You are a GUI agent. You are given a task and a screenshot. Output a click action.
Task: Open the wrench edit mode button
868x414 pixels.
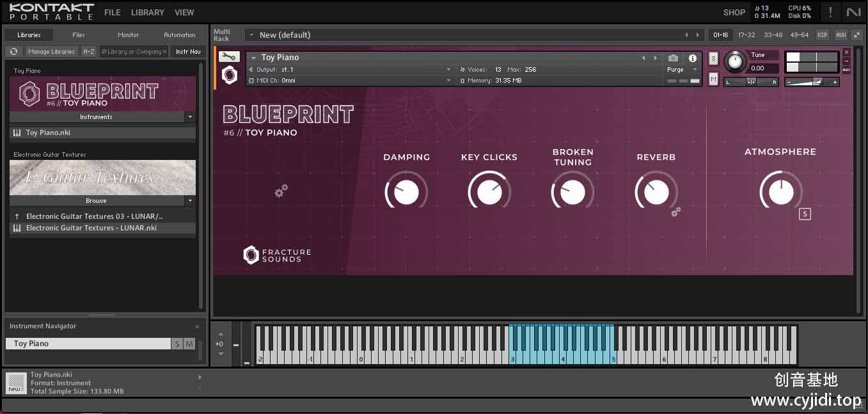[x=229, y=56]
